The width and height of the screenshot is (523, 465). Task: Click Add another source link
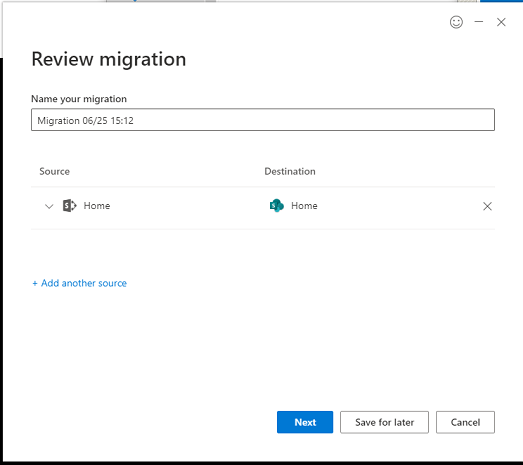(x=79, y=283)
